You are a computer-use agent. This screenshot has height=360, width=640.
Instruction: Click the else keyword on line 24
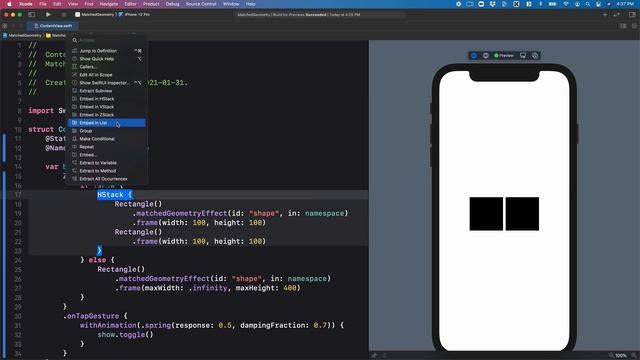click(x=97, y=260)
